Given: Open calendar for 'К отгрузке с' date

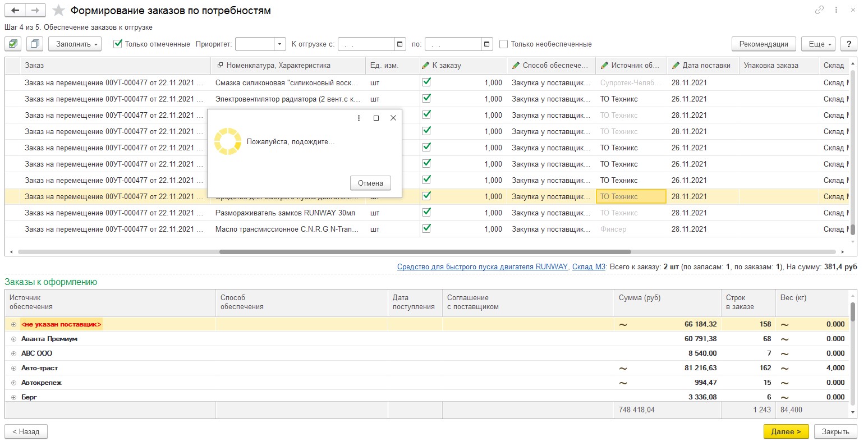Looking at the screenshot, I should (x=400, y=44).
